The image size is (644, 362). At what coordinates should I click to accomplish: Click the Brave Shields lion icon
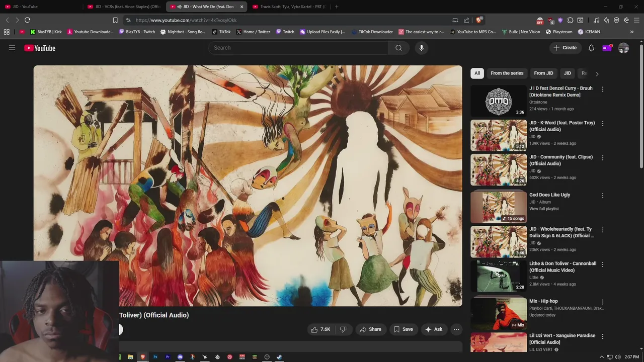tap(479, 20)
